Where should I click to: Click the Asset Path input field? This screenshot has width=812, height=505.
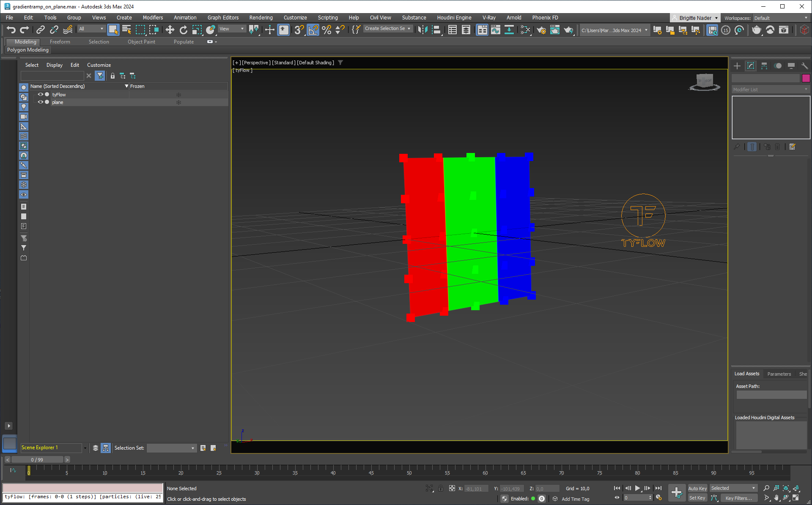771,395
